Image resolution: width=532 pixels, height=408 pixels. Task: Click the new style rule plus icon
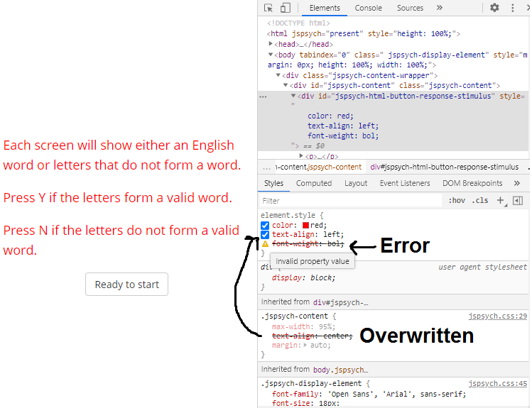click(501, 201)
